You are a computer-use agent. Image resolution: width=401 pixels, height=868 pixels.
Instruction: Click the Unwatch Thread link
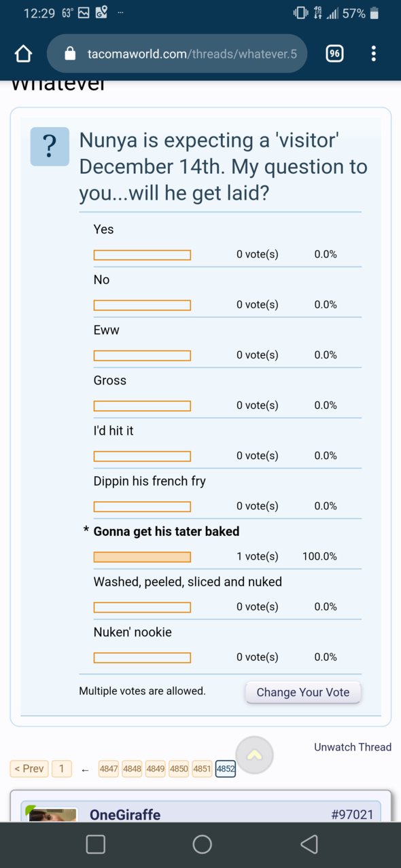tap(353, 747)
